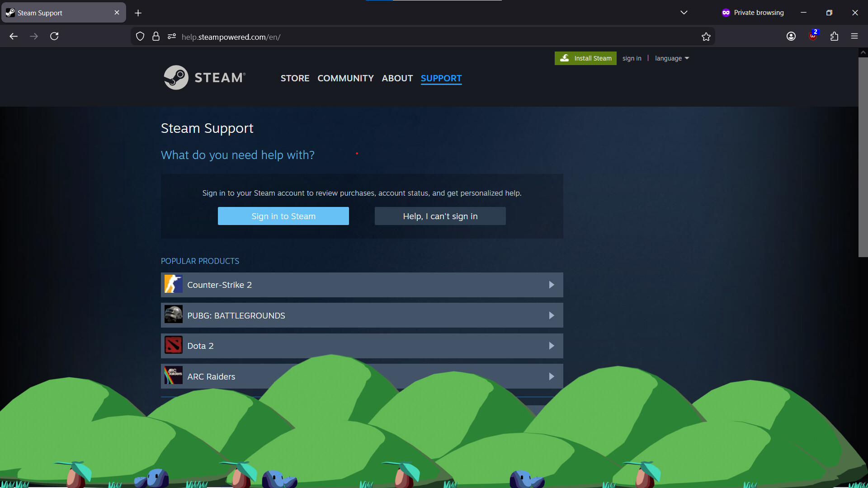
Task: Switch to the COMMUNITY menu item
Action: pyautogui.click(x=345, y=78)
